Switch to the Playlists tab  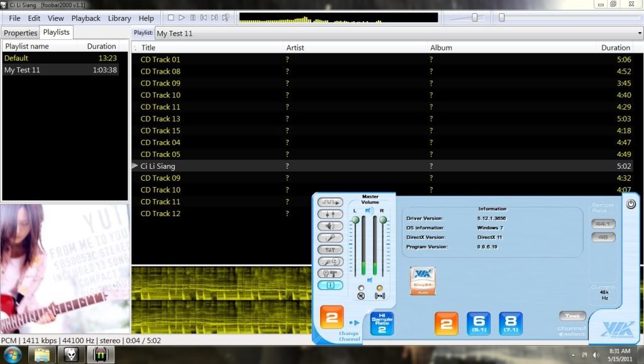56,32
